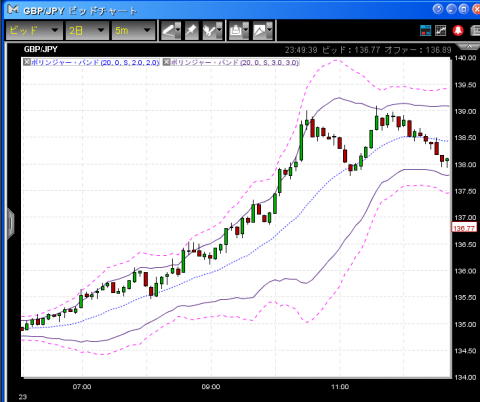Open the 5m timeframe dropdown
This screenshot has width=480, height=402.
tap(133, 31)
